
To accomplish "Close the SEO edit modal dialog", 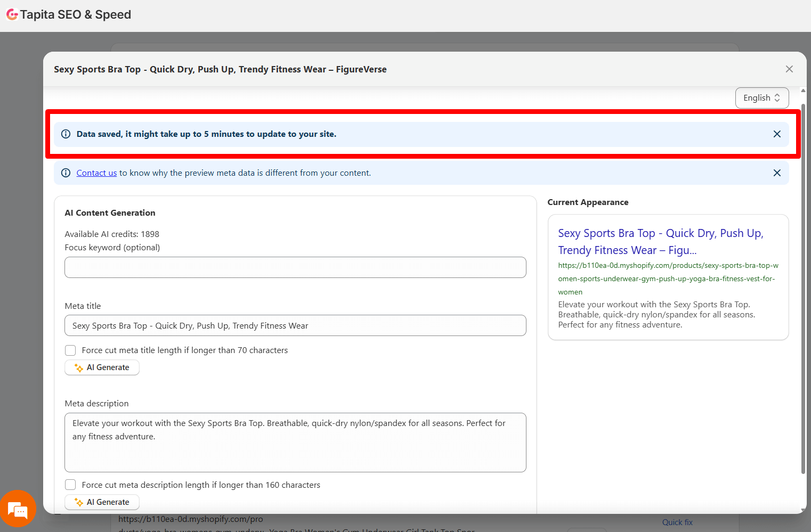I will click(789, 69).
